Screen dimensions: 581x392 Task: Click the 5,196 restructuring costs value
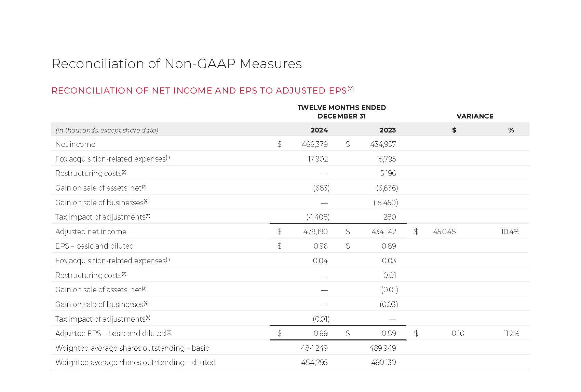[x=388, y=173]
